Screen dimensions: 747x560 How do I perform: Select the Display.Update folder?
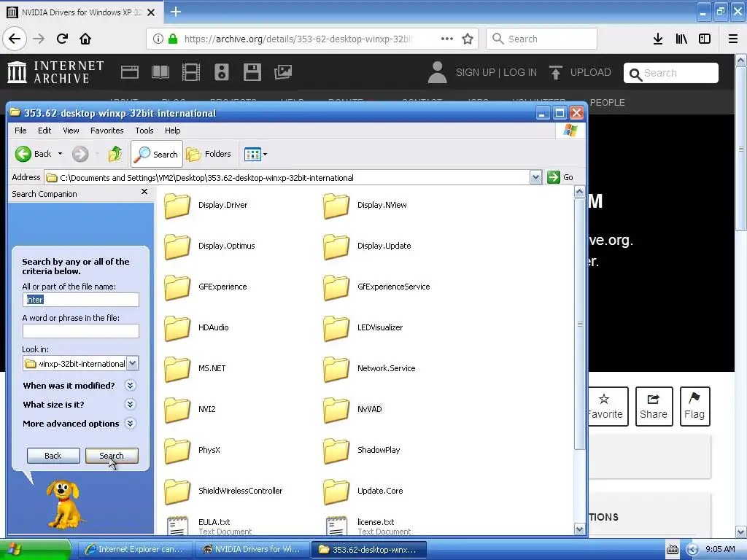point(367,246)
